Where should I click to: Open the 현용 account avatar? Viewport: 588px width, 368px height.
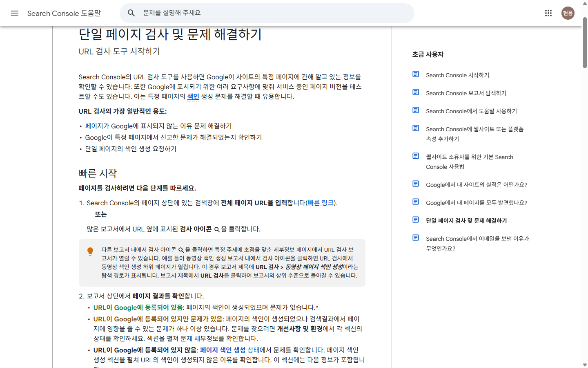coord(568,13)
